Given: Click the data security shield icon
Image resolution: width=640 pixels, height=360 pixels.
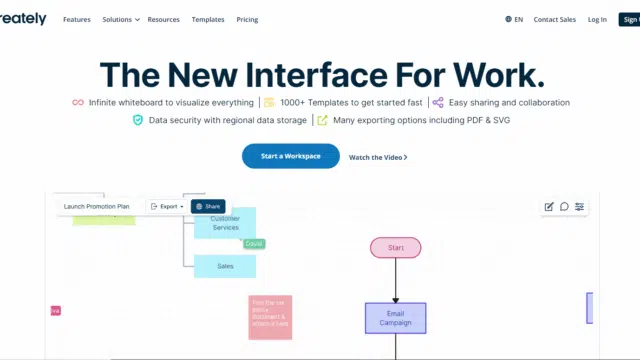Looking at the screenshot, I should click(x=138, y=120).
